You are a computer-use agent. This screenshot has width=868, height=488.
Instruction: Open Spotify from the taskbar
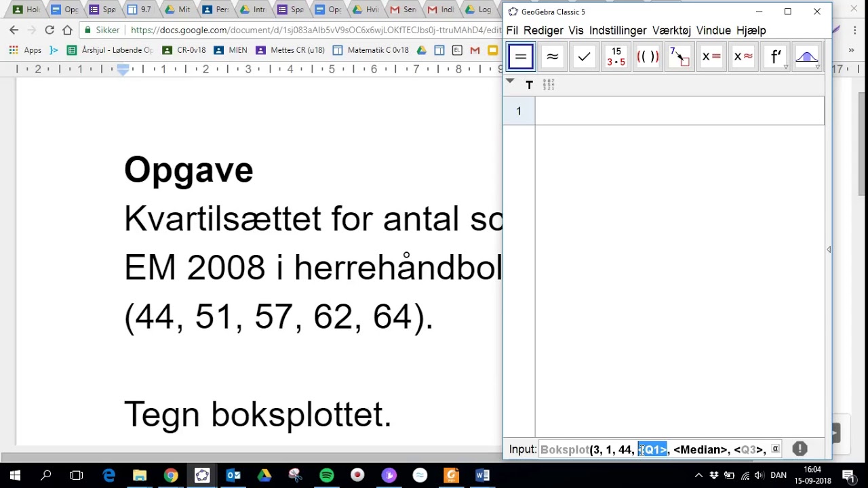tap(326, 475)
